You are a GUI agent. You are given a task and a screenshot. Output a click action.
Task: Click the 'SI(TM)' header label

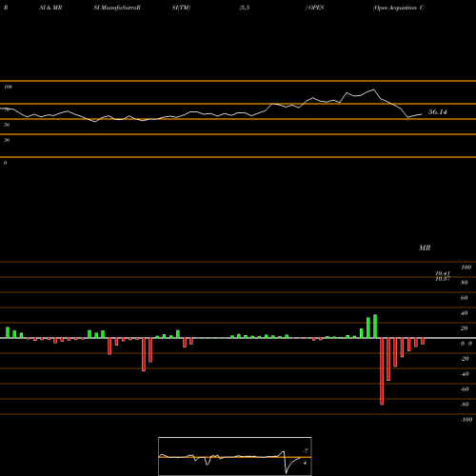[181, 8]
